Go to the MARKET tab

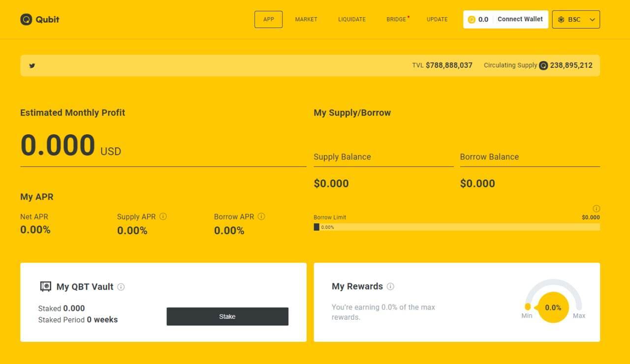coord(306,20)
